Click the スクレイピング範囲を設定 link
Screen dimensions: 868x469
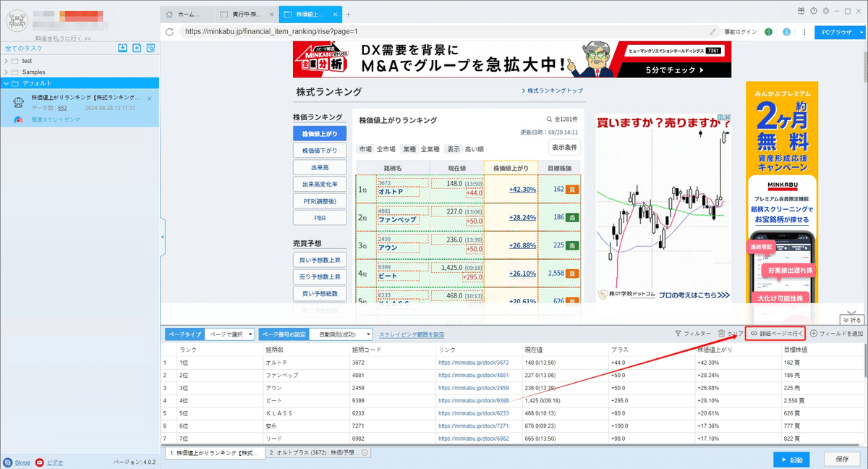412,334
